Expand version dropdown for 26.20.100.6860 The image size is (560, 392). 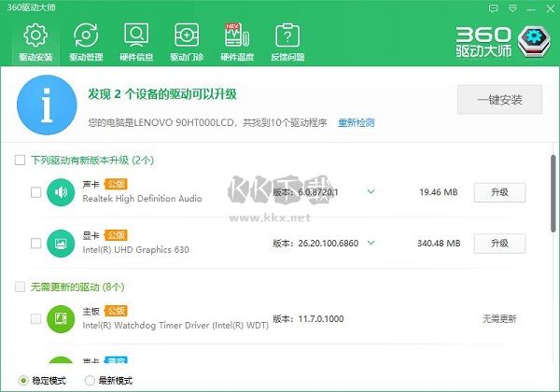pos(371,243)
